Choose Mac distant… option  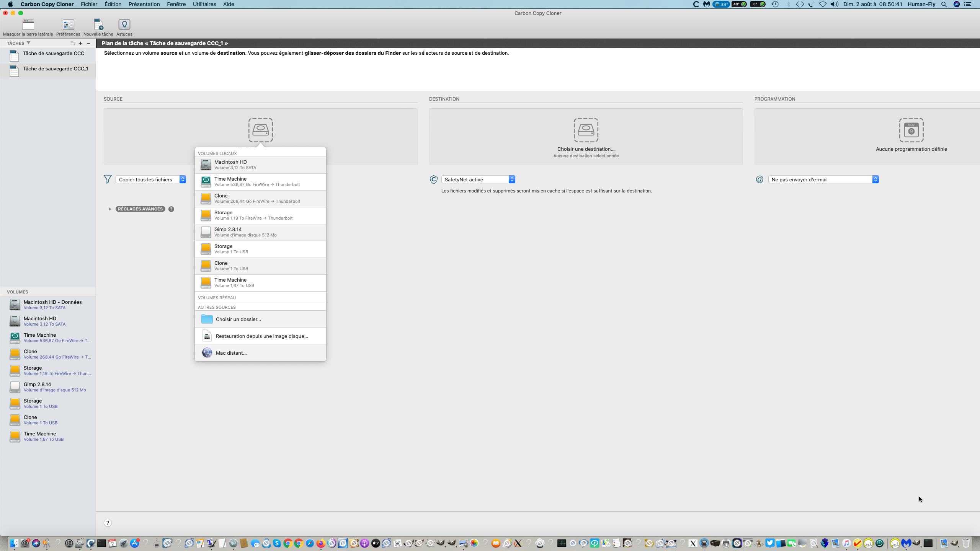[x=260, y=353]
